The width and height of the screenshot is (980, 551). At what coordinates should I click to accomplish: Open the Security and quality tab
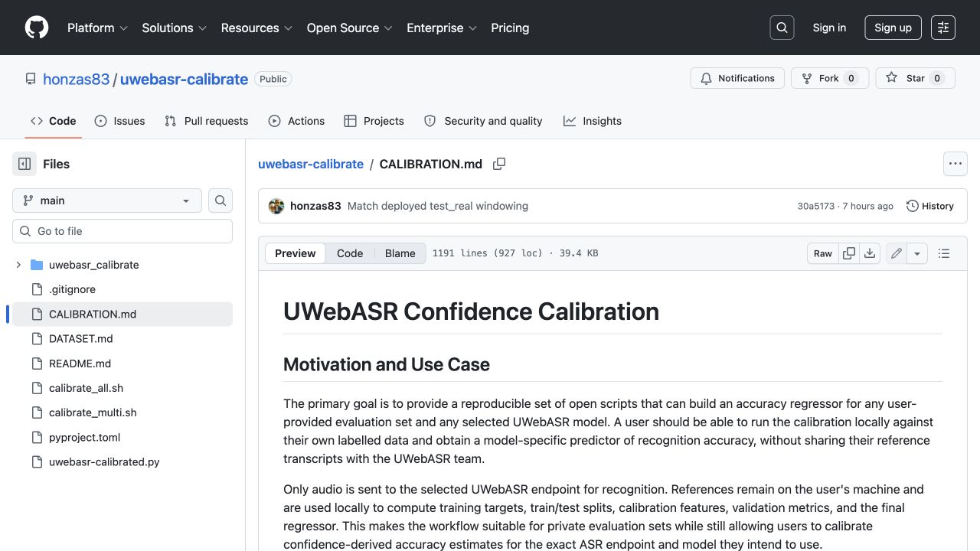pyautogui.click(x=483, y=121)
